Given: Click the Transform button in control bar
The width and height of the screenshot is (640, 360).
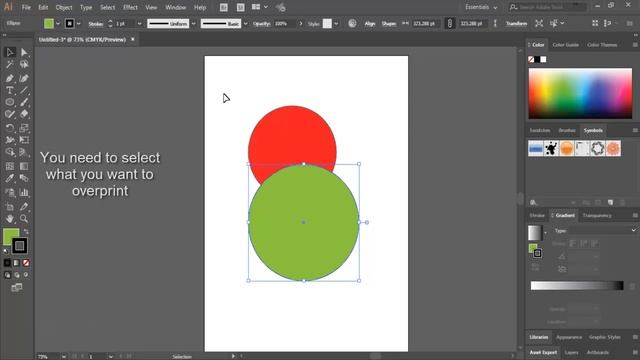Looking at the screenshot, I should point(516,24).
